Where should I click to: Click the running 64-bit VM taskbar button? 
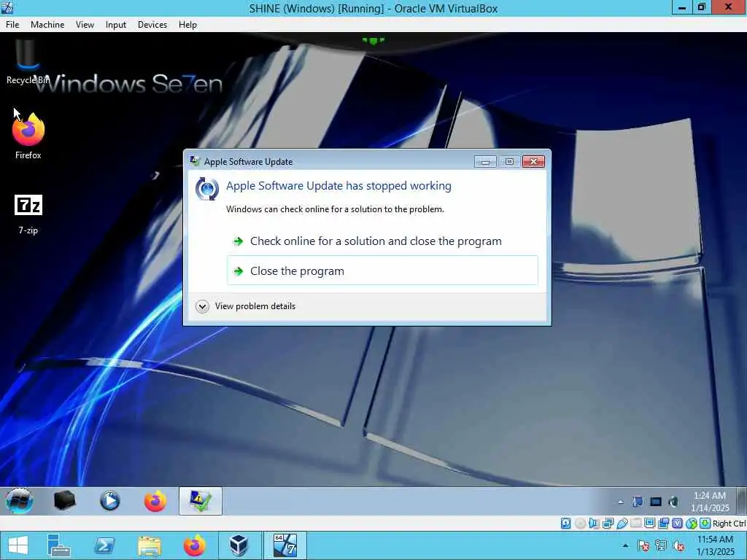tap(285, 545)
